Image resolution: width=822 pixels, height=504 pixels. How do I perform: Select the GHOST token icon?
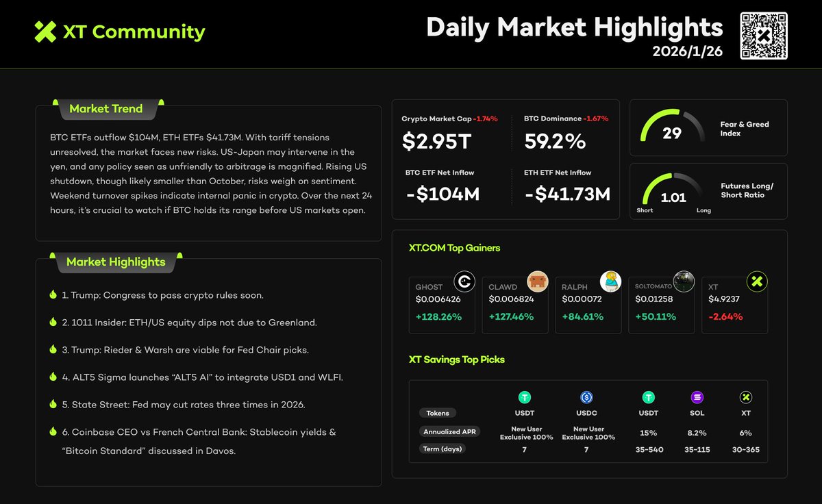click(464, 281)
